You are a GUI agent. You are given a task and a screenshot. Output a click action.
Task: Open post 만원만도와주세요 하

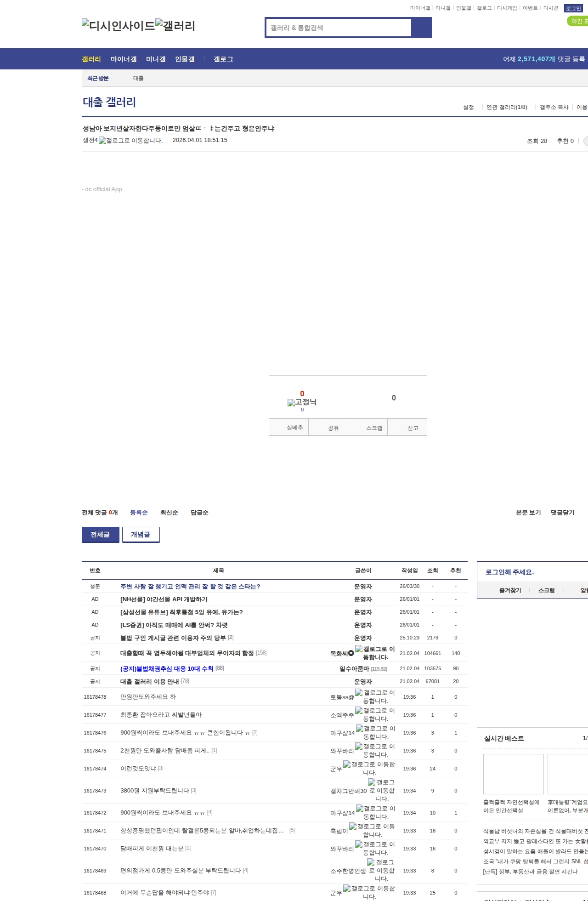[x=148, y=696]
